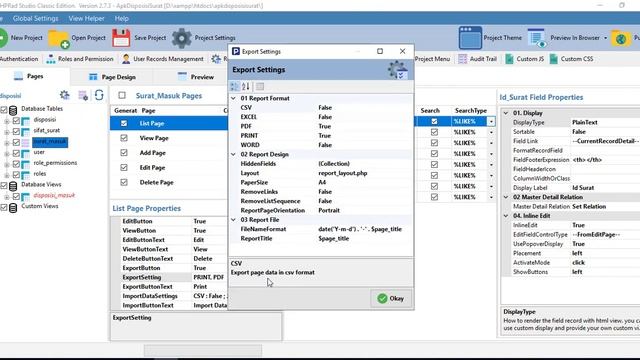Toggle the first Search column checkbox

434,121
